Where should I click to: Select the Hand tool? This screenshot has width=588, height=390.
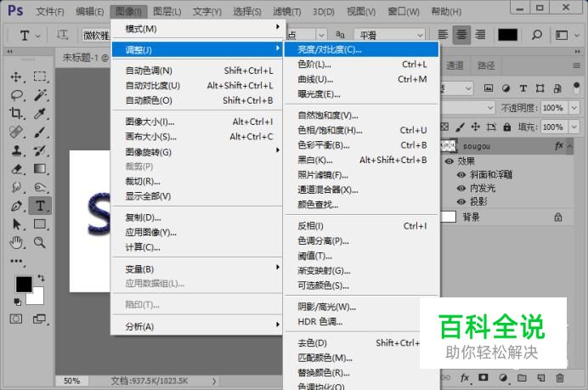[16, 243]
